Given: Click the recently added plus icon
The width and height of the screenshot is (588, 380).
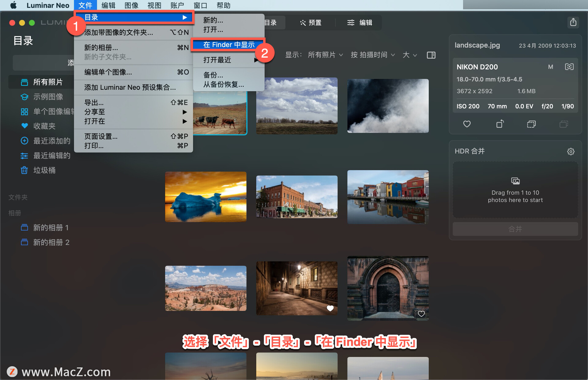Looking at the screenshot, I should (x=24, y=141).
